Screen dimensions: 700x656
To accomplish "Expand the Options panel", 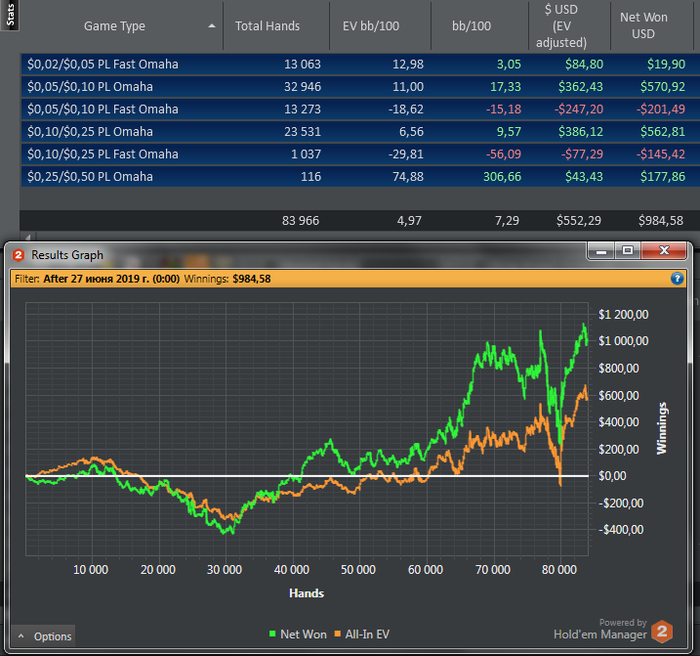I will (44, 636).
